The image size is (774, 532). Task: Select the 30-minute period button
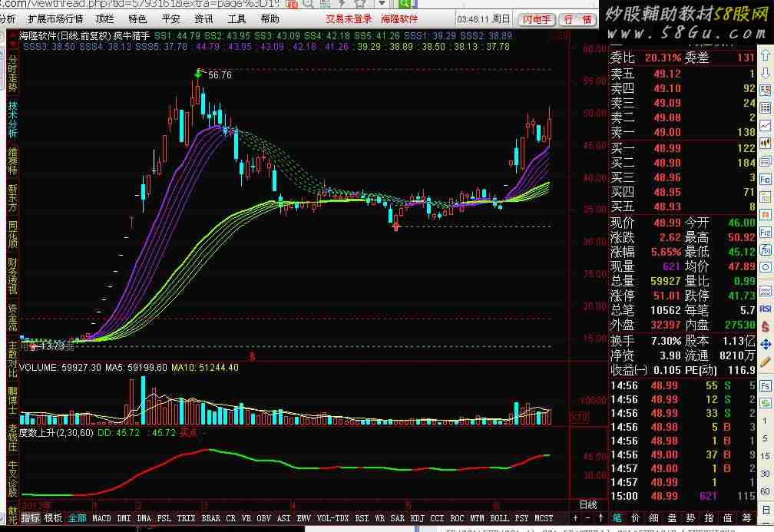point(765,474)
